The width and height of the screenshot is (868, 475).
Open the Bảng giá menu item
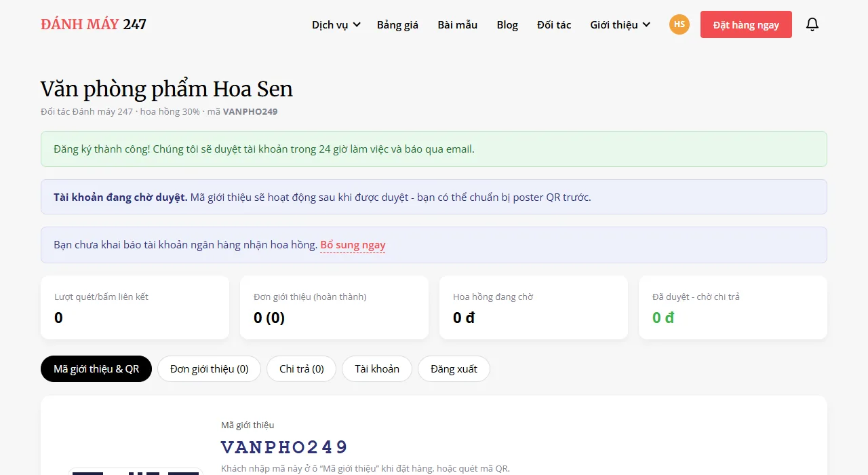(x=397, y=24)
